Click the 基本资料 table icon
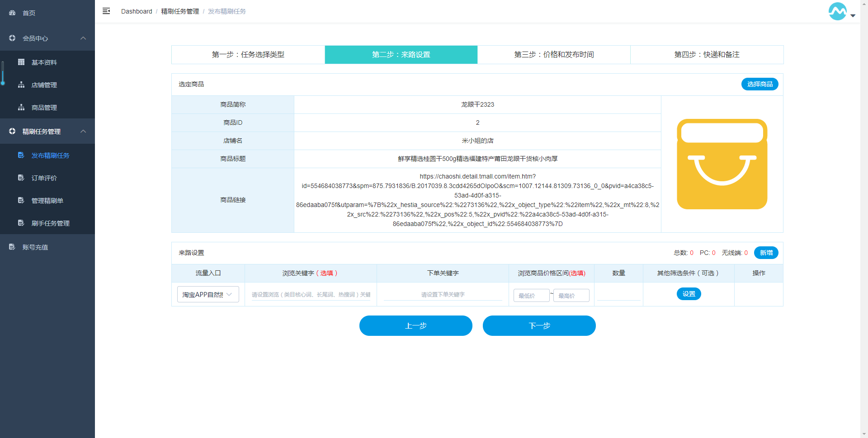Image resolution: width=868 pixels, height=438 pixels. (x=21, y=62)
